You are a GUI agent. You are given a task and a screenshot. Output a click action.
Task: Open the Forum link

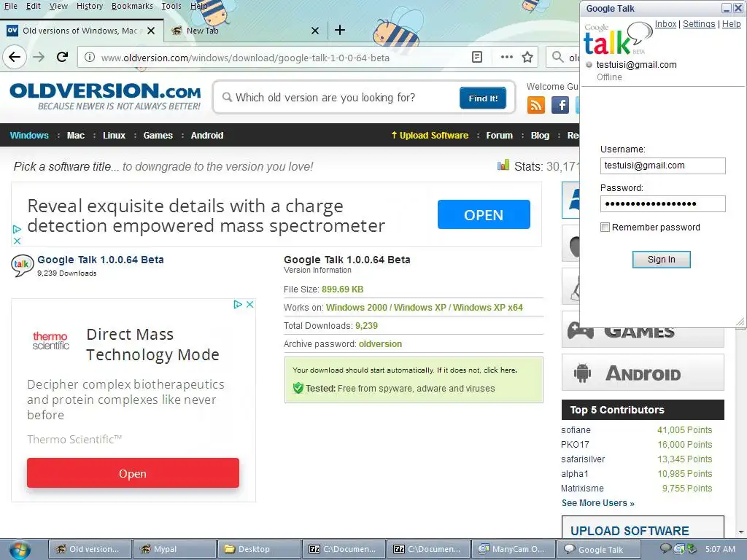pos(499,135)
